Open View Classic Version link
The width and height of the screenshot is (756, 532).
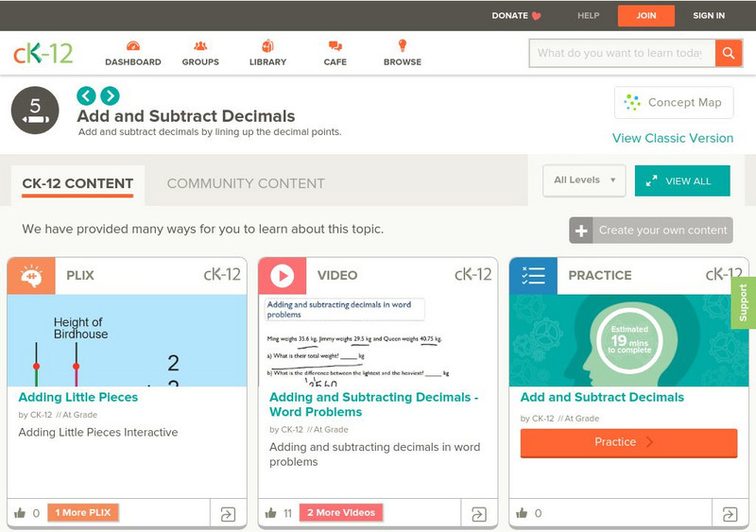click(673, 138)
